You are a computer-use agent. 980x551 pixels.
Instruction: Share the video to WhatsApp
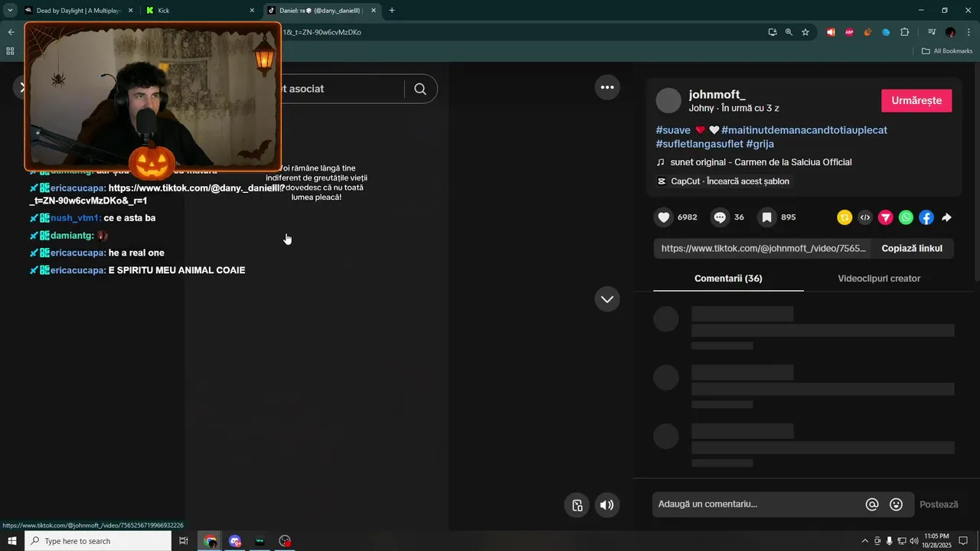pyautogui.click(x=906, y=217)
